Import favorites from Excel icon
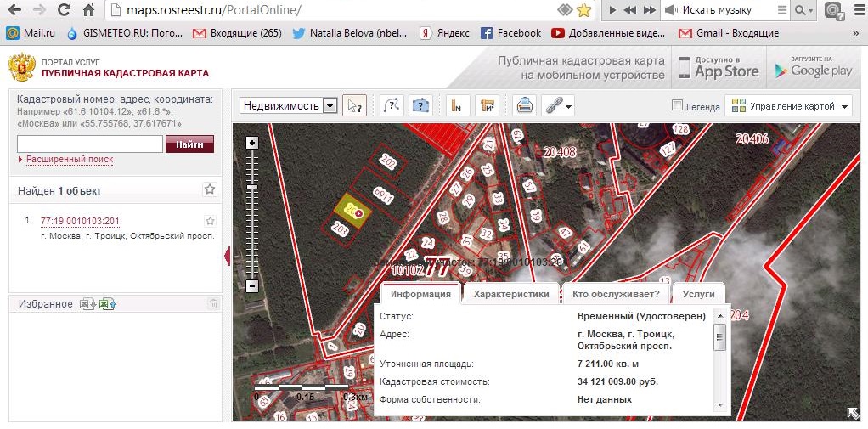868x429 pixels. click(x=107, y=303)
